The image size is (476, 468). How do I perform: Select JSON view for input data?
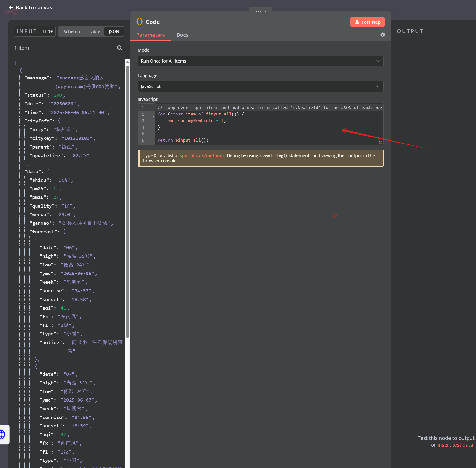pyautogui.click(x=114, y=31)
